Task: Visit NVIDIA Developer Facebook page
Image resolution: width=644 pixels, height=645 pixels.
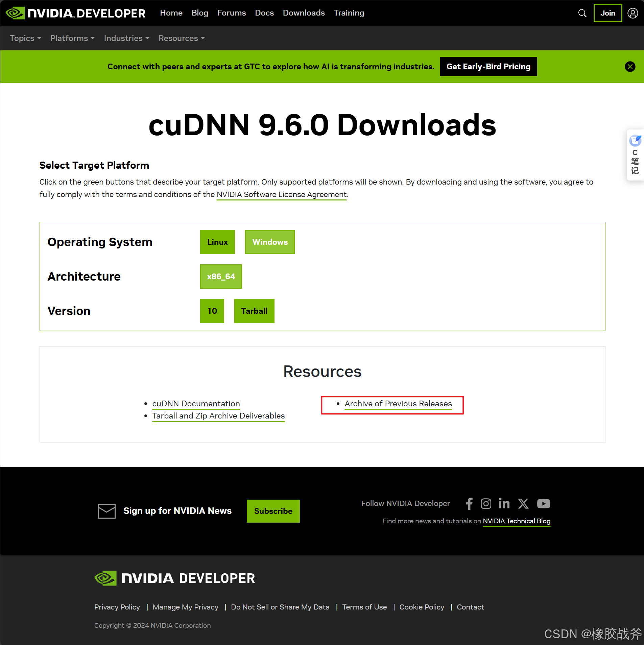Action: point(469,503)
